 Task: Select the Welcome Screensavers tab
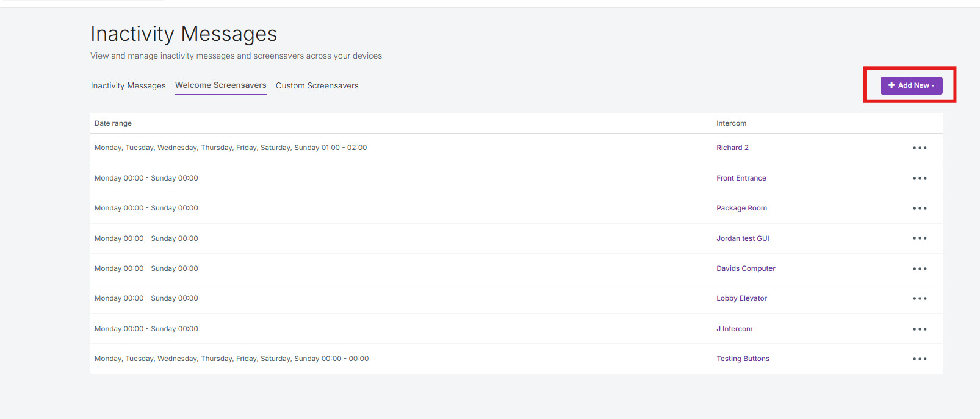click(221, 85)
